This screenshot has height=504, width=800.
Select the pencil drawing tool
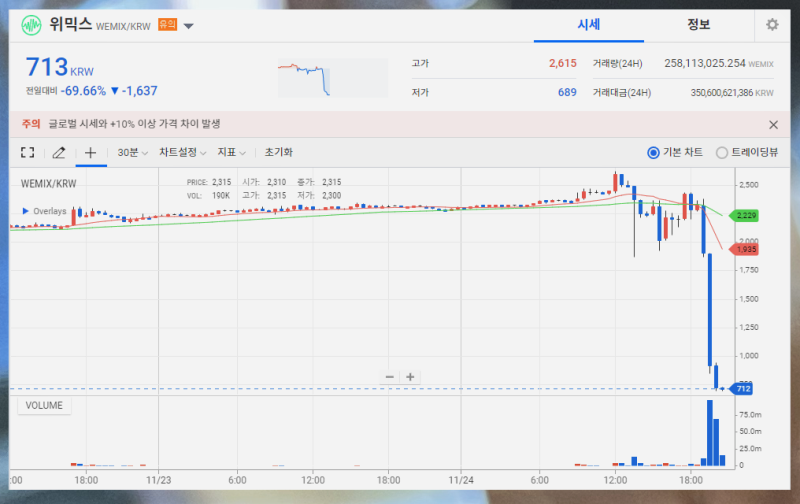pyautogui.click(x=59, y=152)
